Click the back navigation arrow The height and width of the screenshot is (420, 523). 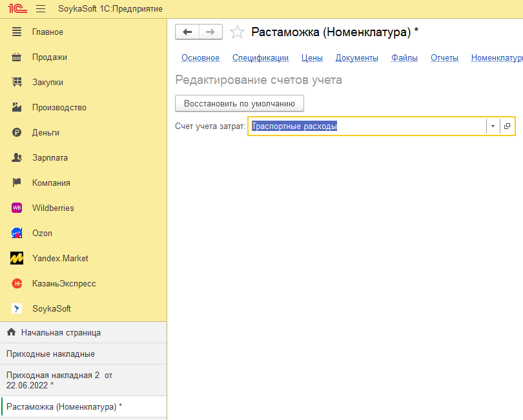(x=187, y=32)
